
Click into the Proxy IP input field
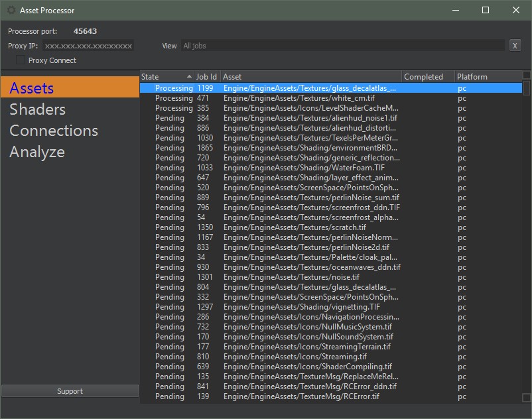click(x=88, y=46)
